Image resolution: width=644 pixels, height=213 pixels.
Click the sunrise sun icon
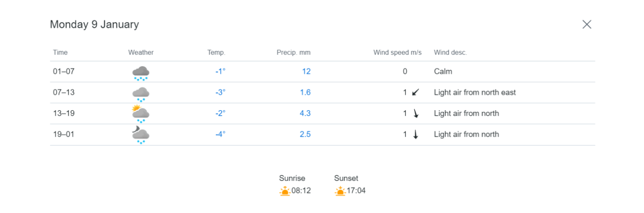285,191
